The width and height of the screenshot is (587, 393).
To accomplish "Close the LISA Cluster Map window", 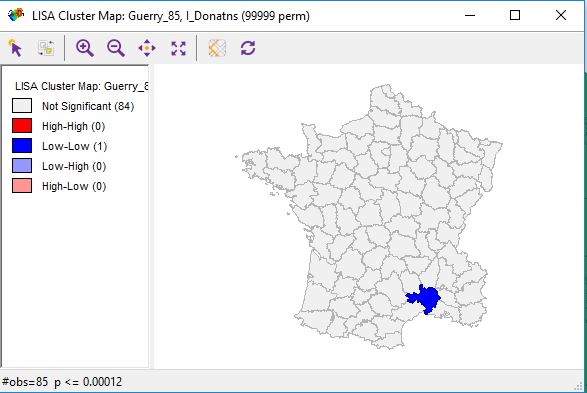I will click(x=561, y=15).
